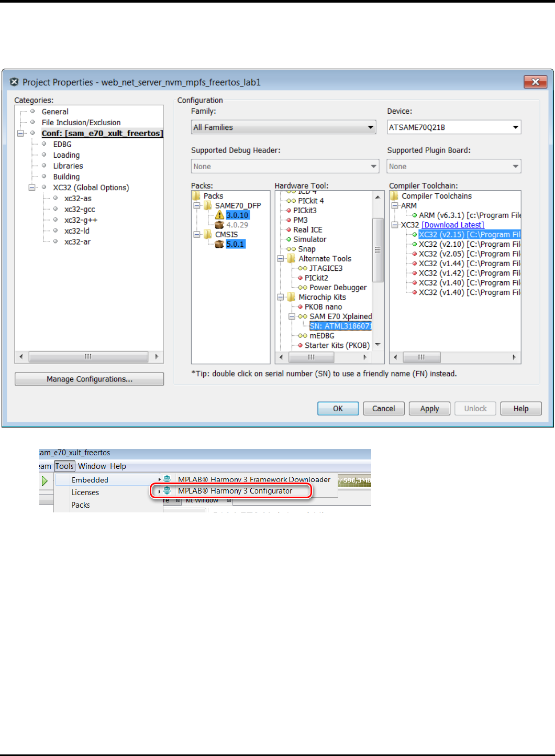Screen dimensions: 555x756
Task: Click the Compiler Toolchains folder icon
Action: click(395, 196)
